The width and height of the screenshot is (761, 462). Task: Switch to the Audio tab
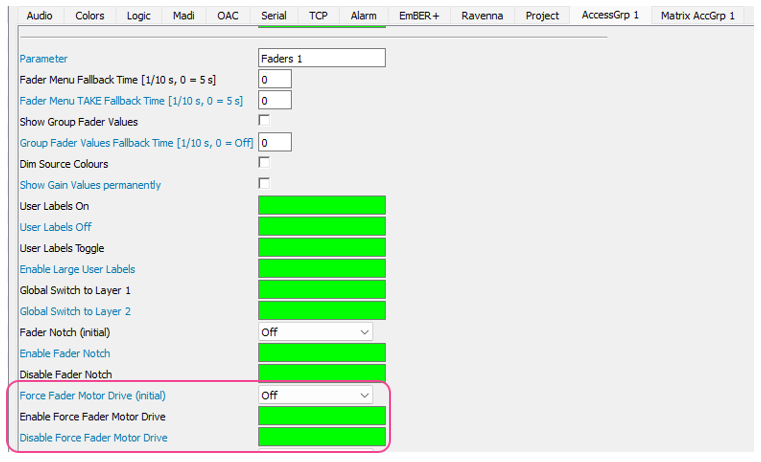[39, 16]
